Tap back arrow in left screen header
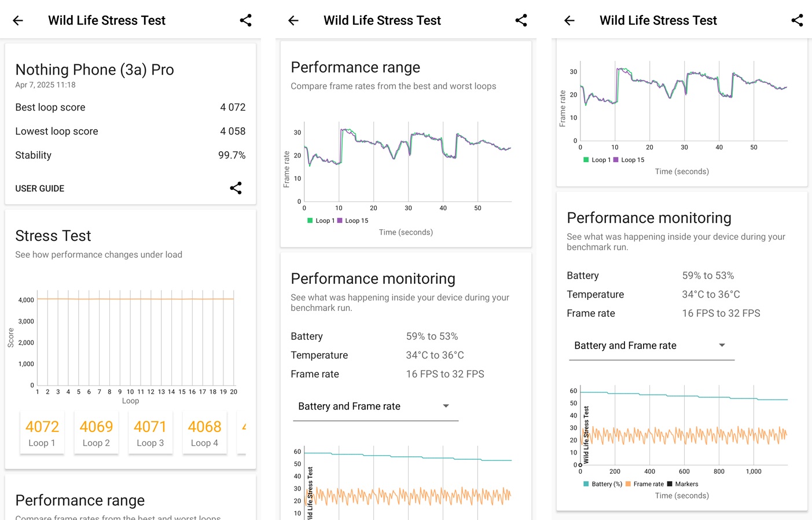 18,20
